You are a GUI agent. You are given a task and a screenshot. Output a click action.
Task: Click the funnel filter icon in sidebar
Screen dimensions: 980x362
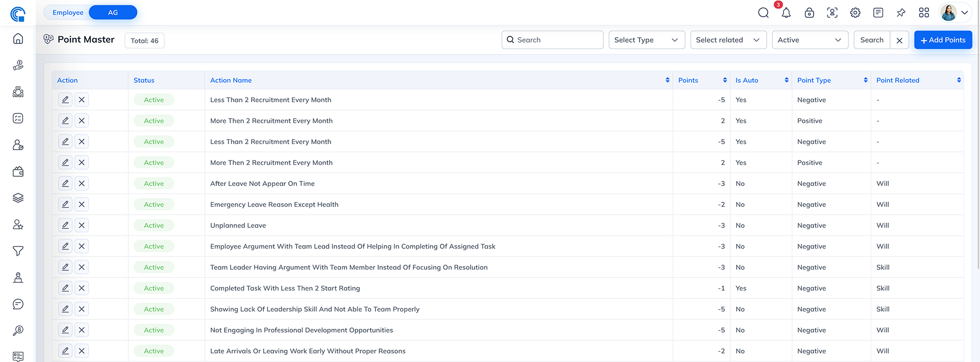click(x=18, y=251)
